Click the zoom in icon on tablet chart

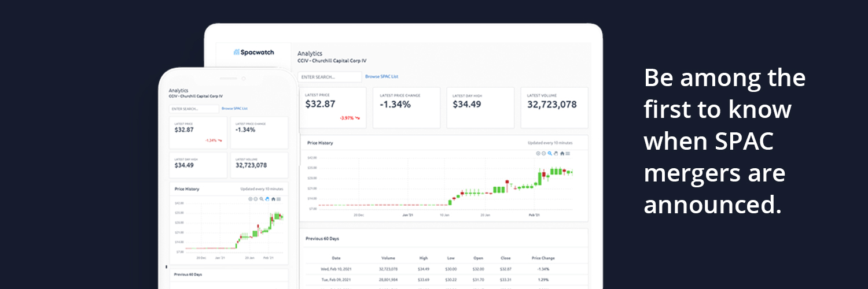tap(538, 153)
